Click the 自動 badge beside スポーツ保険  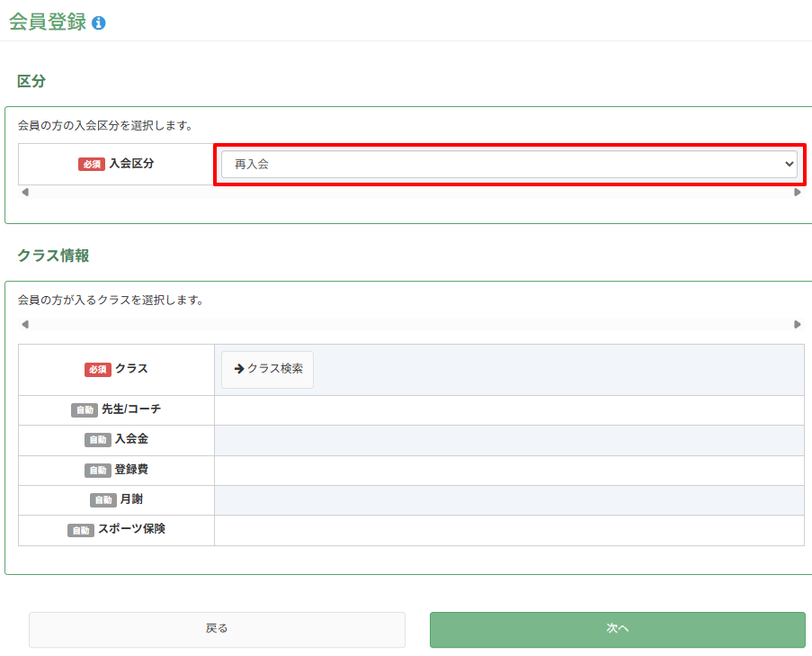pyautogui.click(x=81, y=530)
